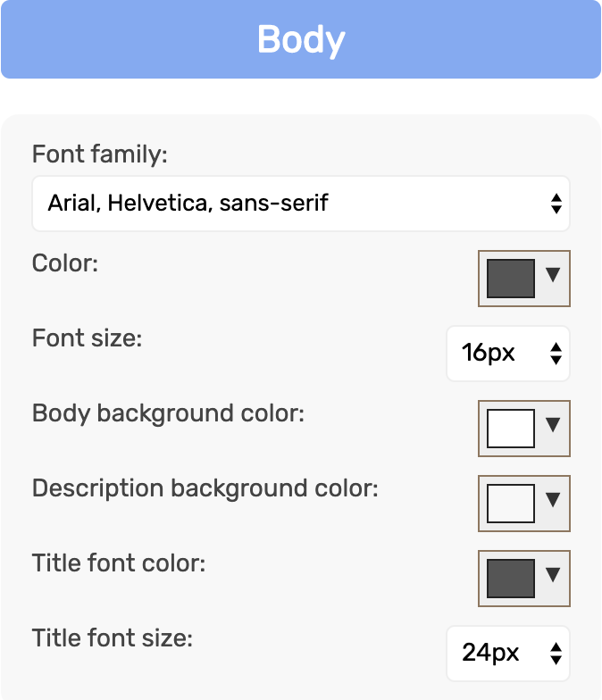Click the Description background color label

[x=205, y=488]
